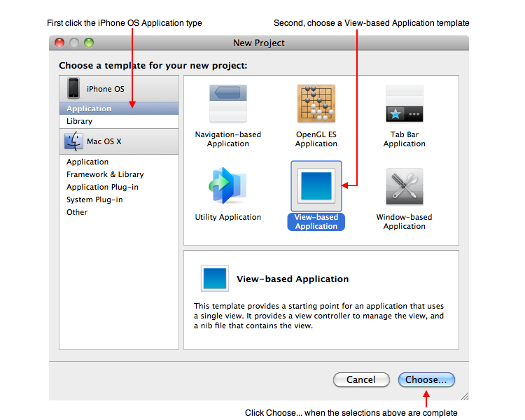This screenshot has width=525, height=420.
Task: Click the Mac OS X Finder icon
Action: [x=73, y=141]
